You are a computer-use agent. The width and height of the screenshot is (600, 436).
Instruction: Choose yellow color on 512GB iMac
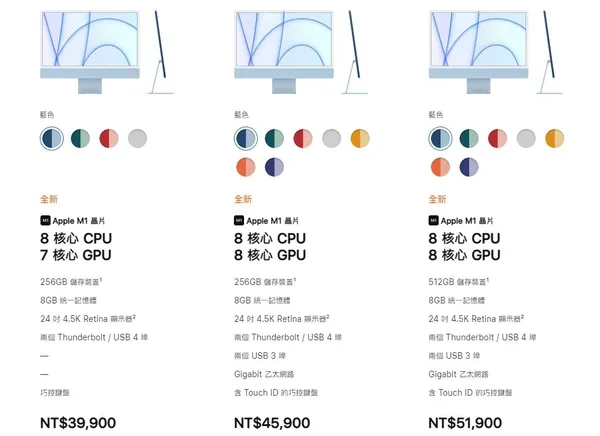pyautogui.click(x=554, y=138)
